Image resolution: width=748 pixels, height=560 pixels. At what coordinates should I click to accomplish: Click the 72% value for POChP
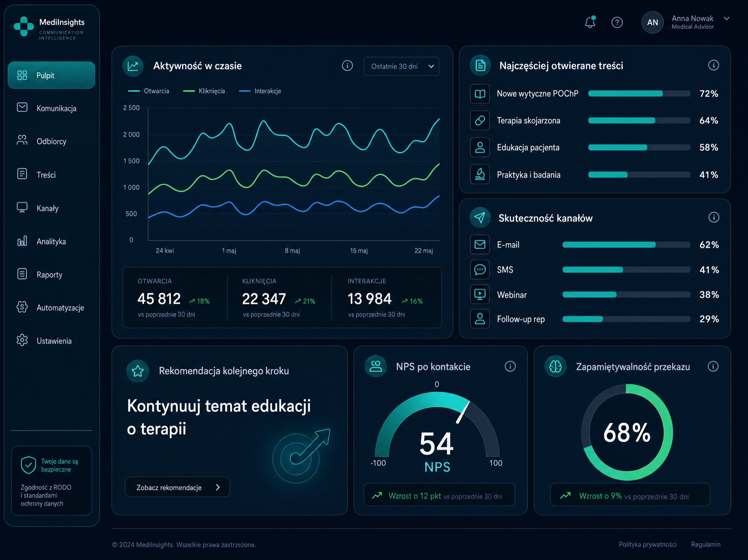click(x=709, y=94)
